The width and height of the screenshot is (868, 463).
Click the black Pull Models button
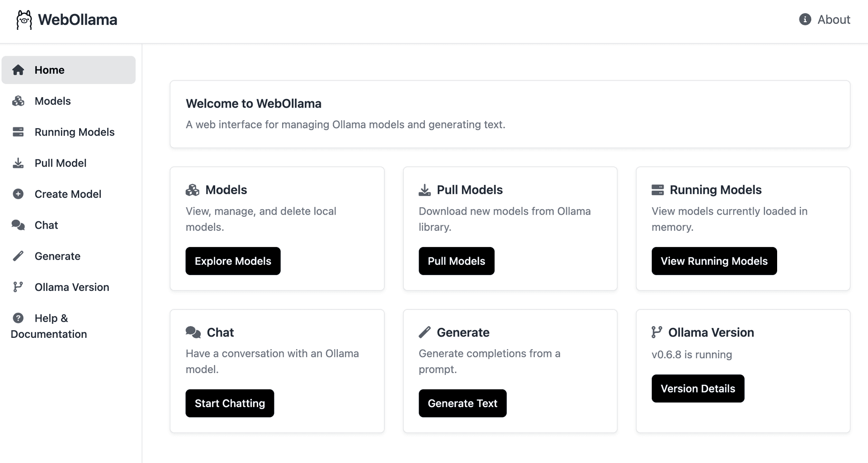point(457,261)
